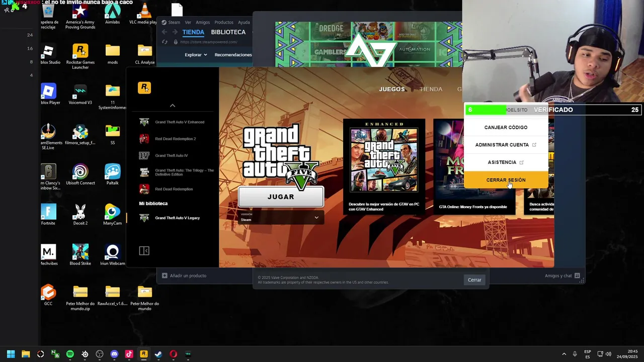Click Steam page reload icon
This screenshot has height=362, width=644.
[165, 42]
